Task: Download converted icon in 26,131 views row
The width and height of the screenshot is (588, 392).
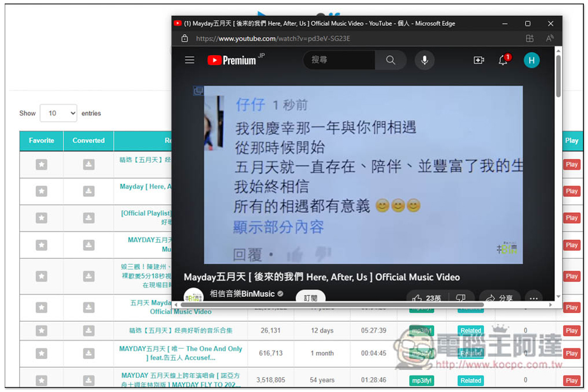Action: click(x=89, y=330)
